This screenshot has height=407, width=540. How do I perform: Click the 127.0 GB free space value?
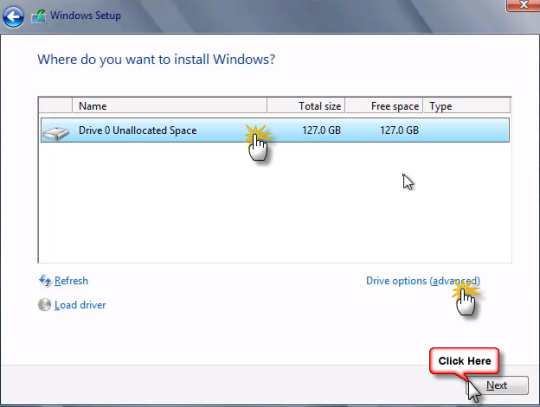click(399, 130)
